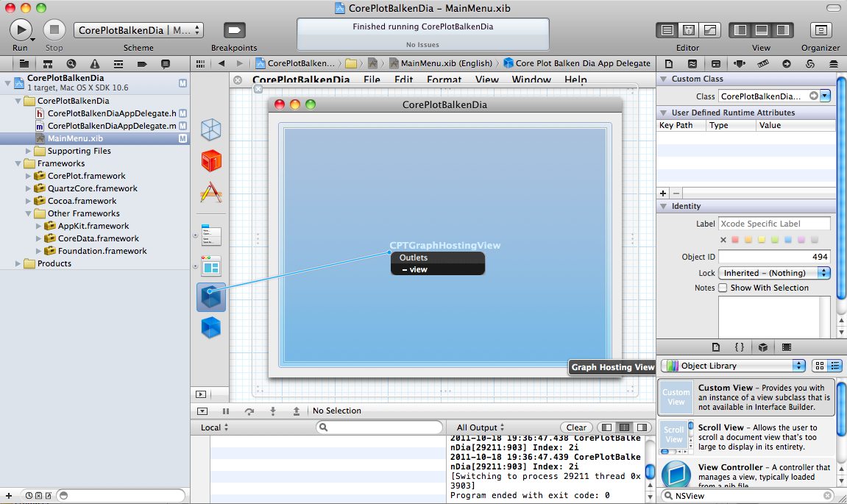Open the Breakpoints toggle in toolbar
The image size is (847, 504).
tap(234, 30)
